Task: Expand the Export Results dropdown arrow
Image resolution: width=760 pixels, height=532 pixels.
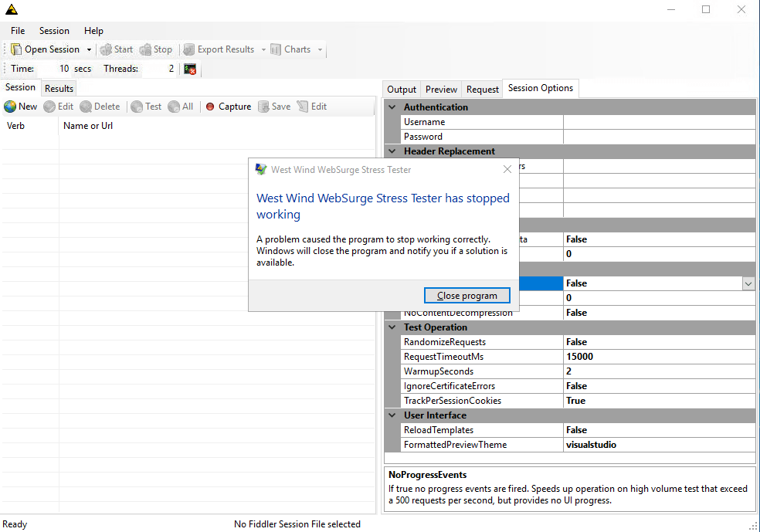Action: [263, 49]
